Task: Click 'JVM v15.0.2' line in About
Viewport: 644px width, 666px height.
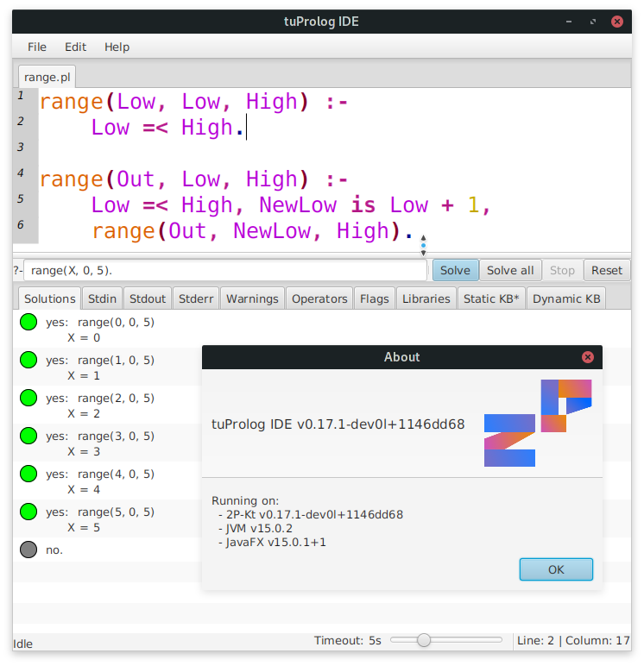Action: pyautogui.click(x=259, y=528)
